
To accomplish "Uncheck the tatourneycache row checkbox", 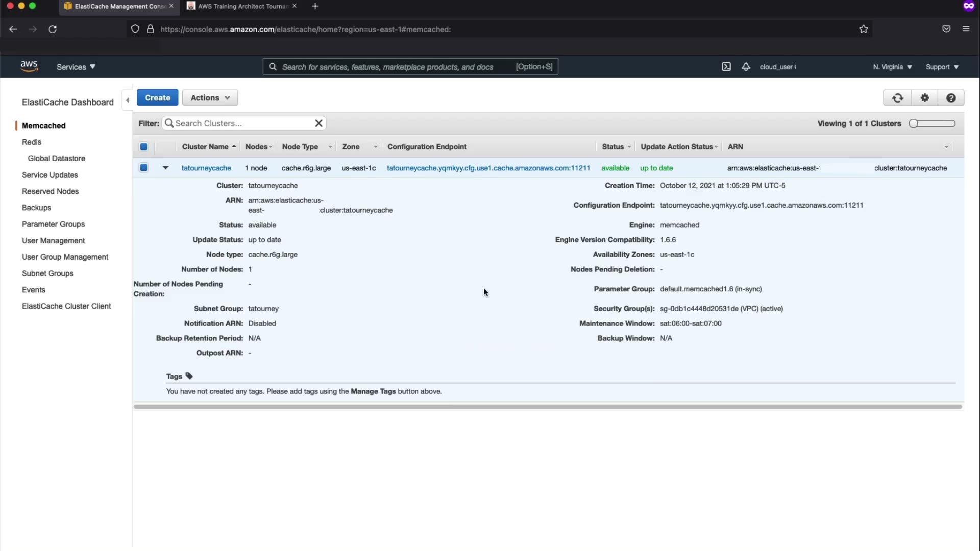I will pyautogui.click(x=144, y=168).
